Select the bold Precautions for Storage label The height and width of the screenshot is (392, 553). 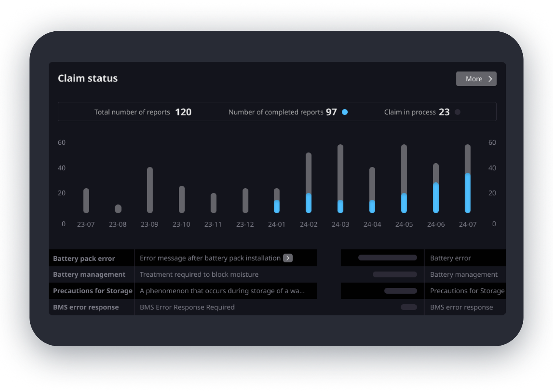[x=93, y=291]
